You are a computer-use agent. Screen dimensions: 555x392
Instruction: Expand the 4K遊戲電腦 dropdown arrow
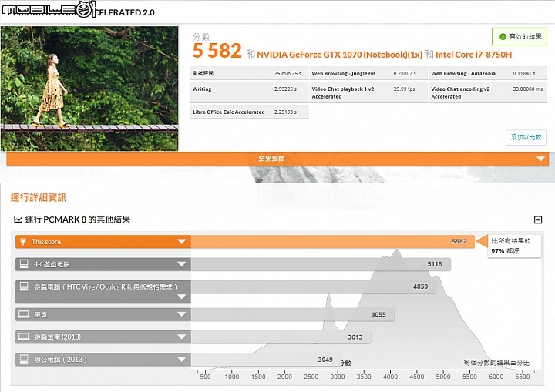pos(182,264)
